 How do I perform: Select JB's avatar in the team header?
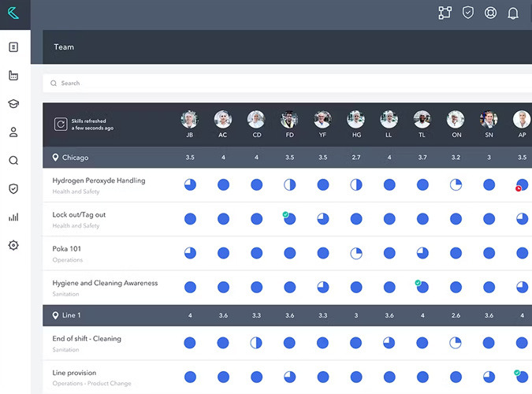coord(189,120)
